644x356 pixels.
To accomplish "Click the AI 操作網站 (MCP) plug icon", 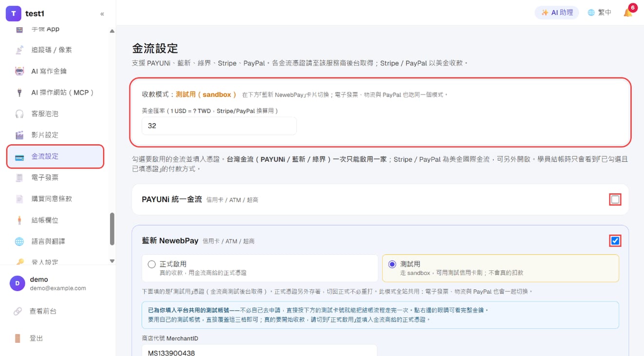I will point(19,93).
